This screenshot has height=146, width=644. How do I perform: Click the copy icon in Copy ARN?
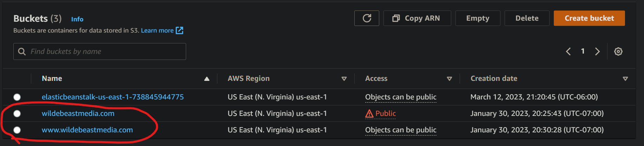point(396,18)
